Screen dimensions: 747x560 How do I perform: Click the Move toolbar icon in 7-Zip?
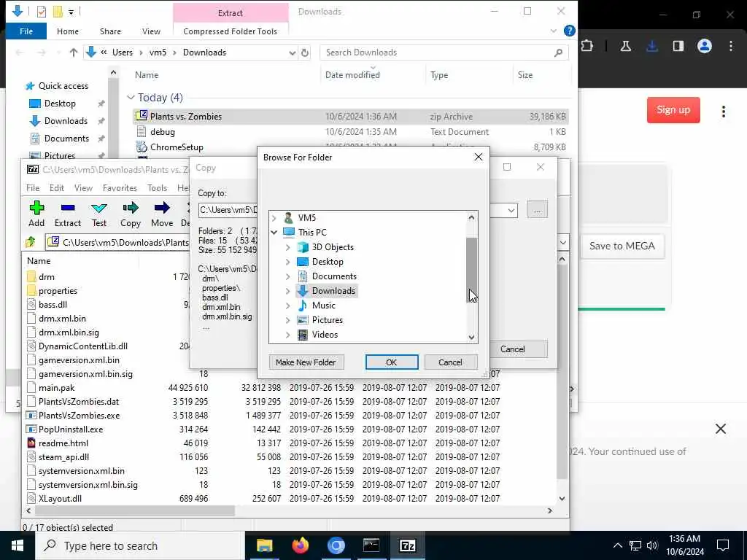(162, 208)
